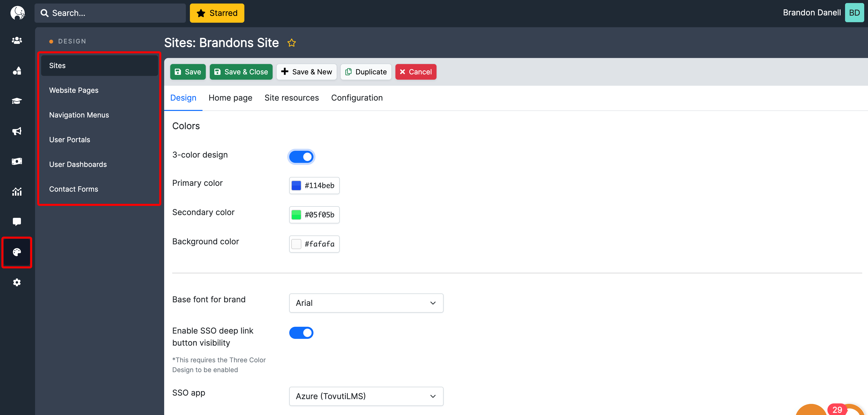The width and height of the screenshot is (868, 415).
Task: Click the Save & New button
Action: point(306,72)
